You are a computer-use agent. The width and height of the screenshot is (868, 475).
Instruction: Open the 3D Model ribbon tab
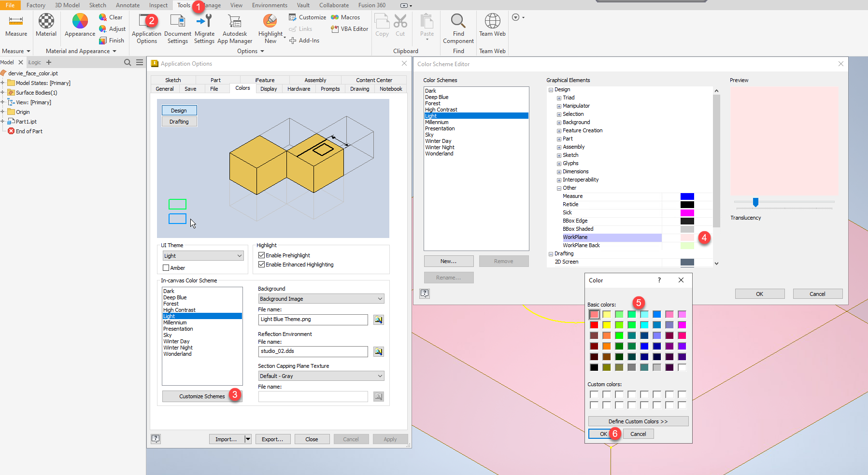pos(67,5)
